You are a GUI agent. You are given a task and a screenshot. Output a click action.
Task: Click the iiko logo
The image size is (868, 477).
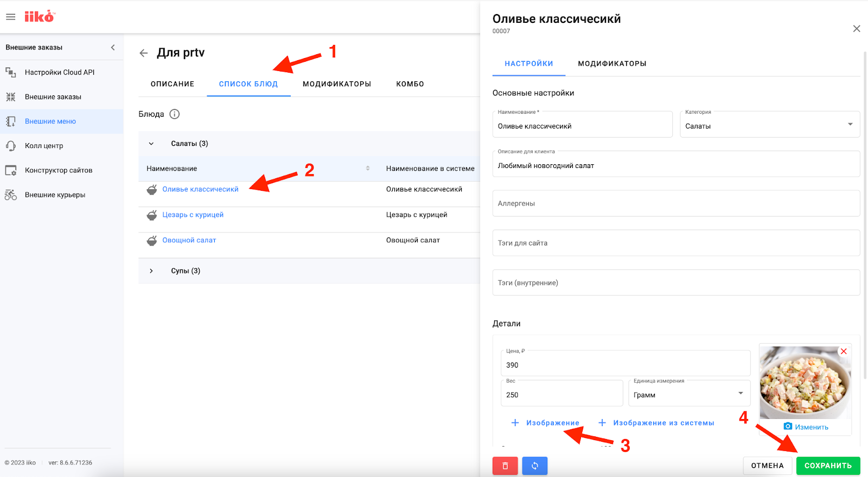tap(40, 16)
